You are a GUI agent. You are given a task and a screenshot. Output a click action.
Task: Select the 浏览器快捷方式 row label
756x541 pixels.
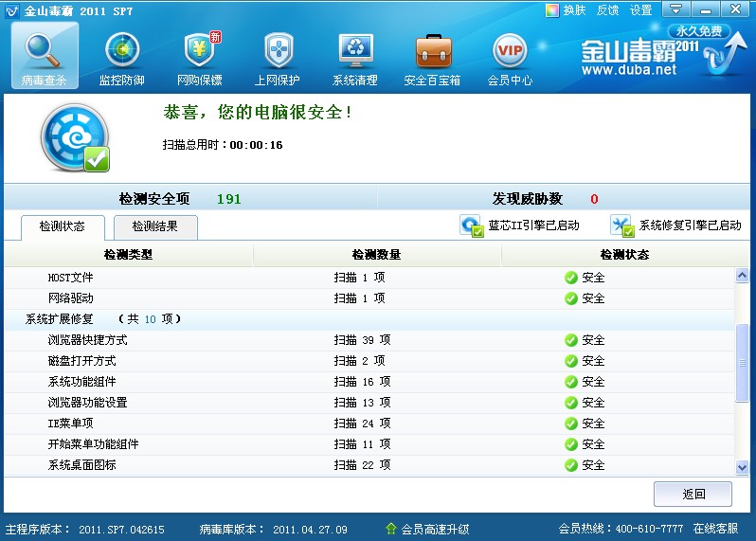pyautogui.click(x=88, y=340)
